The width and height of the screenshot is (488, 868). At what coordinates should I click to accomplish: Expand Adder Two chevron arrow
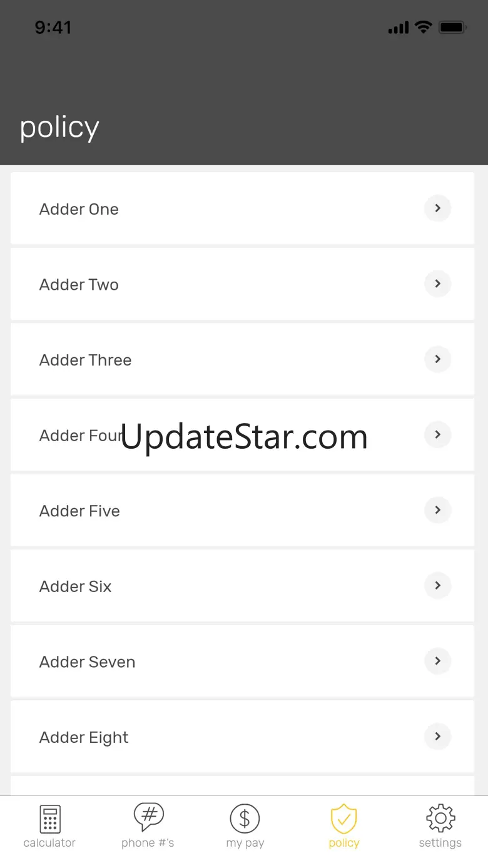[x=438, y=283]
